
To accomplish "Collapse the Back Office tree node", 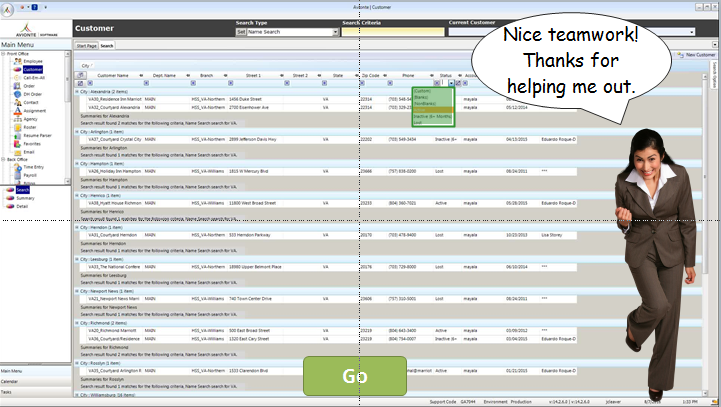I will point(3,160).
